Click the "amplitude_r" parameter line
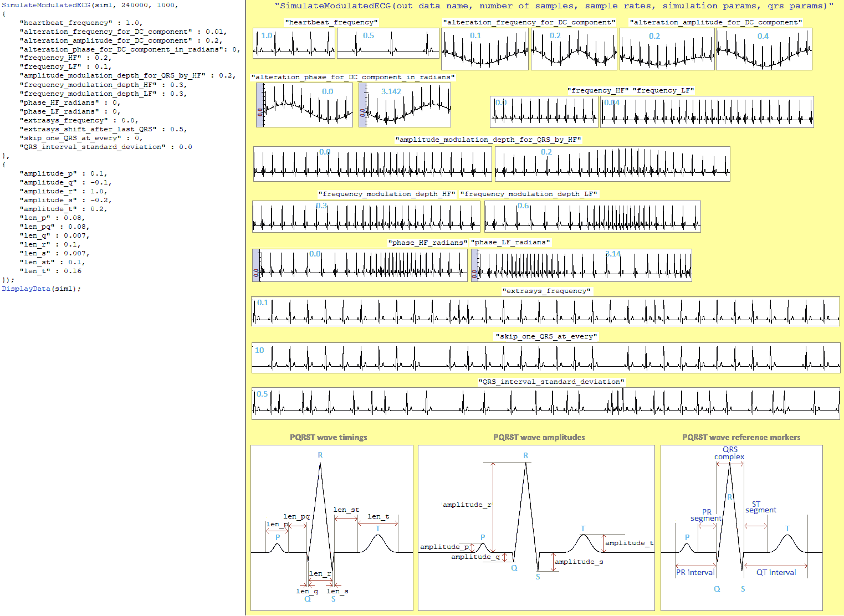Image resolution: width=844 pixels, height=616 pixels. coord(63,191)
